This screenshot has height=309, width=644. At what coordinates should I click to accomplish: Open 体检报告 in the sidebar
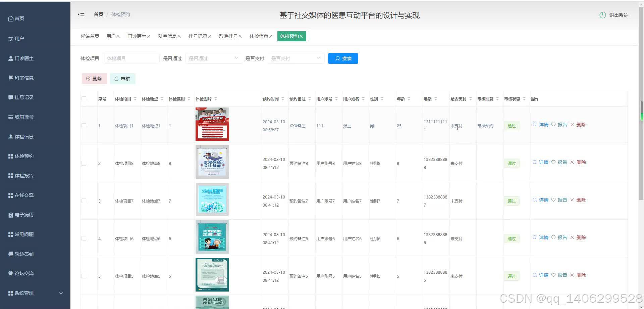(35, 176)
